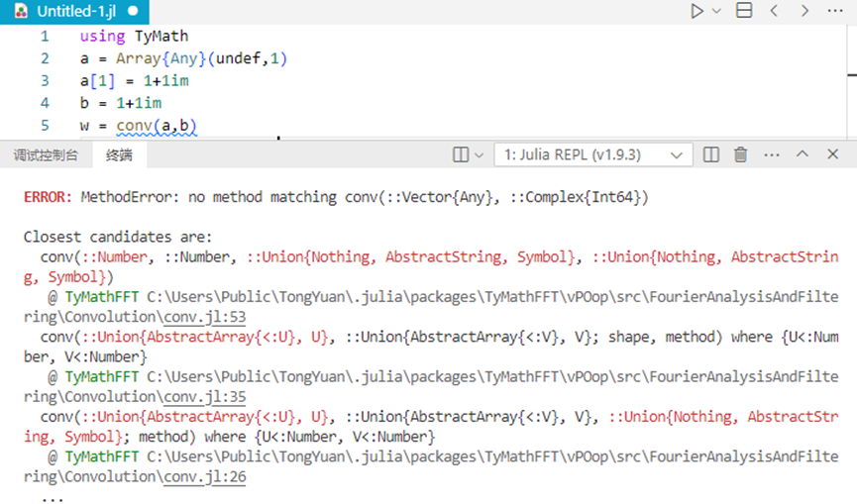Click the red ERROR: label
The image size is (857, 504).
coord(48,197)
